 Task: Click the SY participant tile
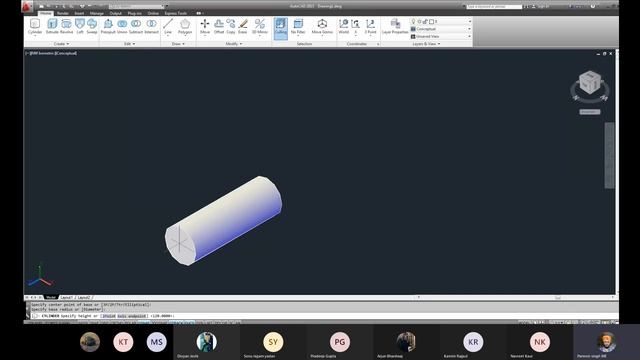(273, 342)
